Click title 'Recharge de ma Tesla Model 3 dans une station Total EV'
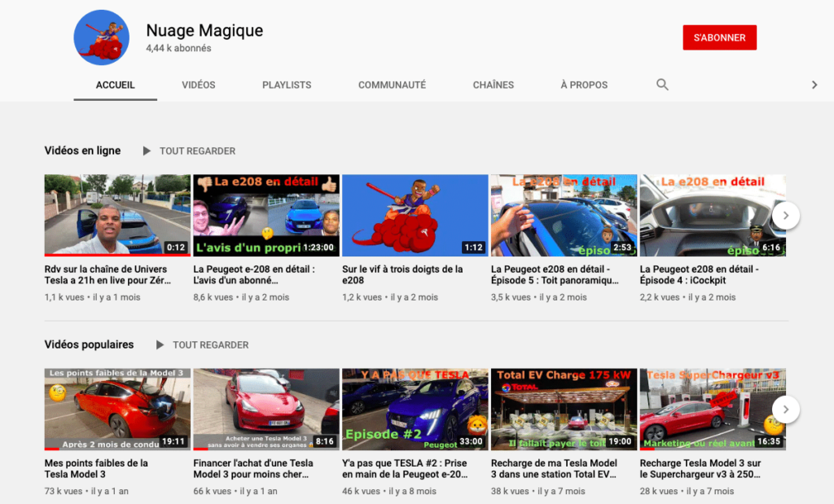This screenshot has height=504, width=834. (554, 469)
